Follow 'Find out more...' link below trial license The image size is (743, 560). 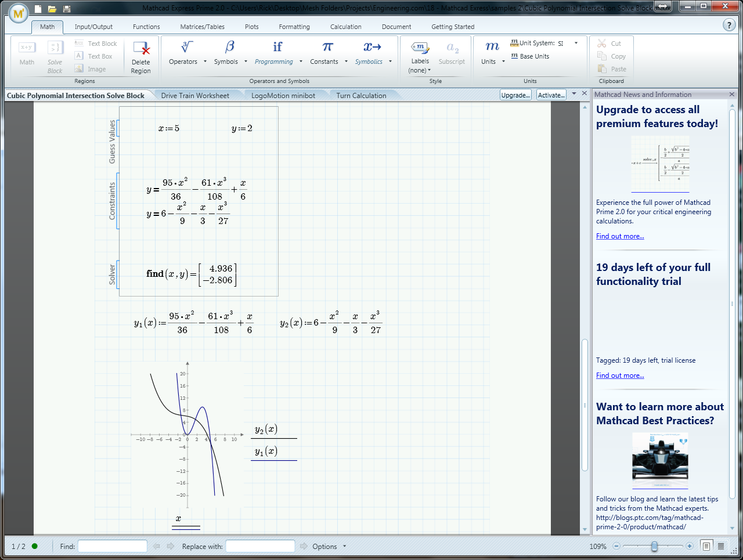(620, 375)
